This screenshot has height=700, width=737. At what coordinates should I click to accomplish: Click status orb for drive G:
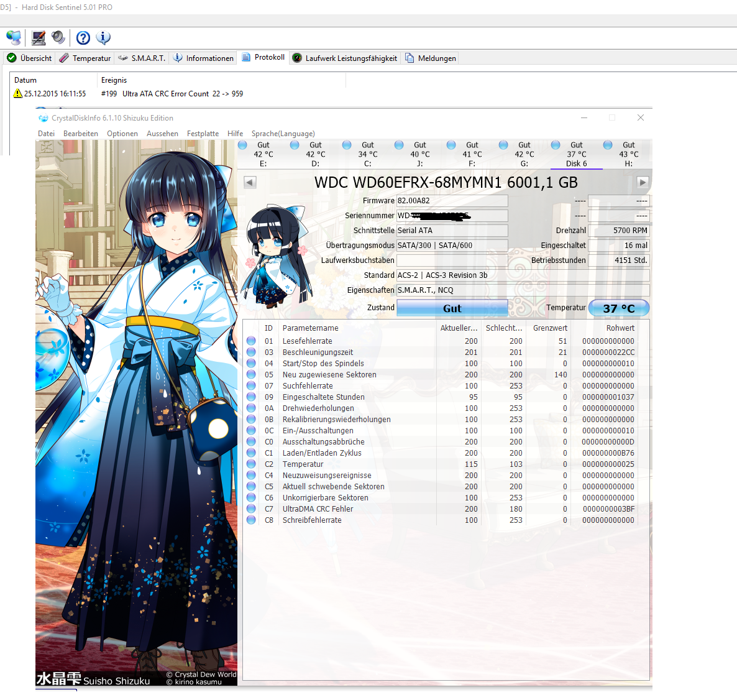pyautogui.click(x=503, y=145)
